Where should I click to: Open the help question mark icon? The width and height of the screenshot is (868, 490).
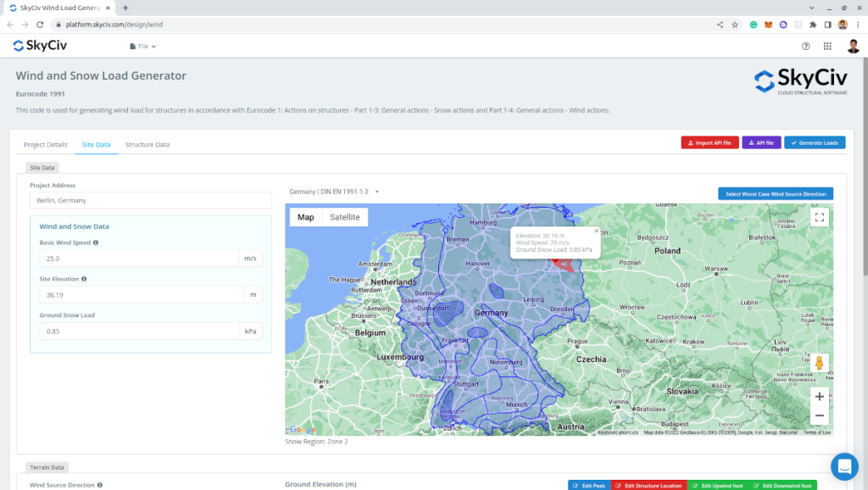click(805, 46)
